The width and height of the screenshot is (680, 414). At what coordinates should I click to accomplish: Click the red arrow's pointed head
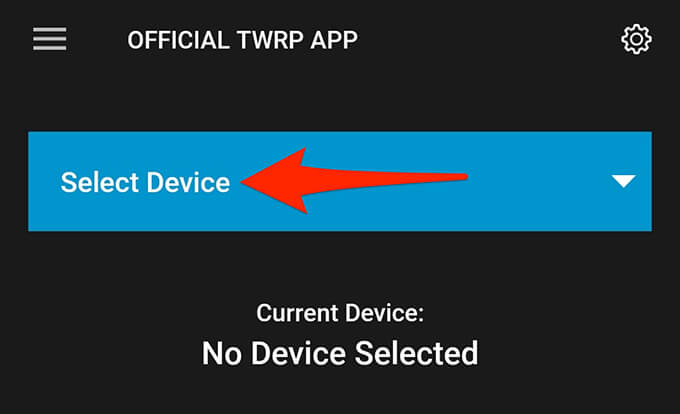[x=273, y=181]
